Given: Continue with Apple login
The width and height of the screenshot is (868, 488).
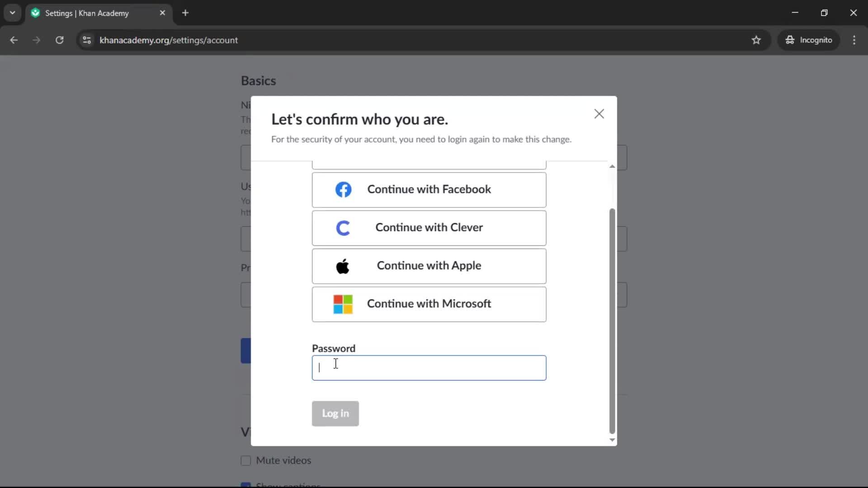Looking at the screenshot, I should [x=429, y=266].
